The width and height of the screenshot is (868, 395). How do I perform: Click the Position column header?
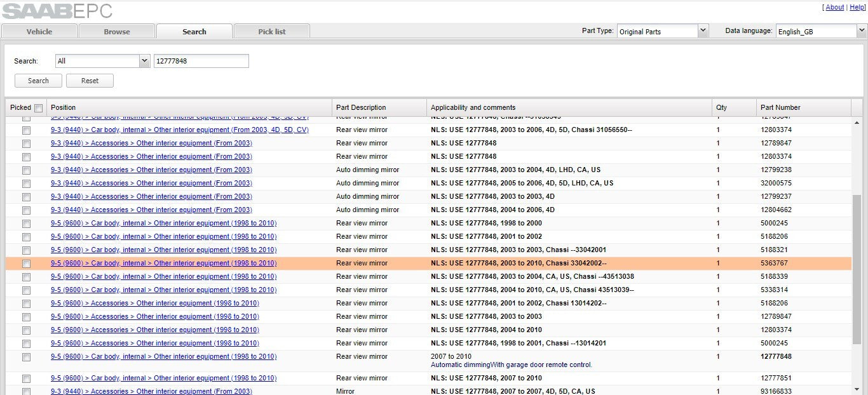189,107
